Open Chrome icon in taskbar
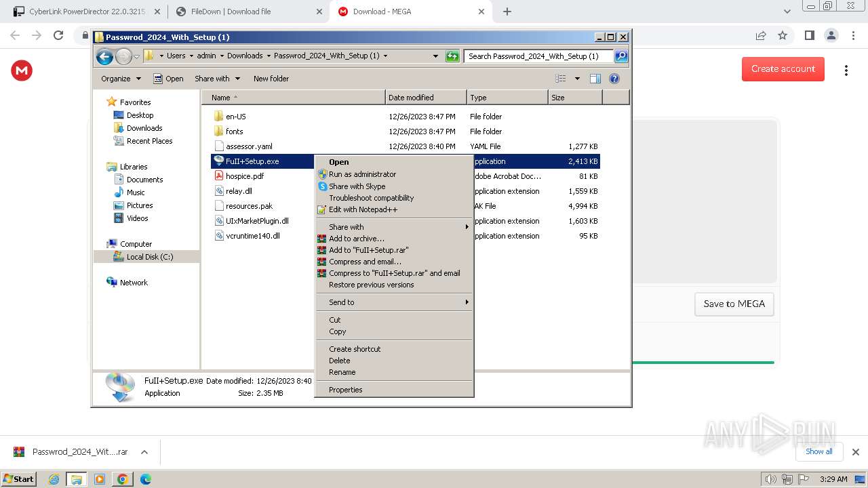 coord(122,479)
